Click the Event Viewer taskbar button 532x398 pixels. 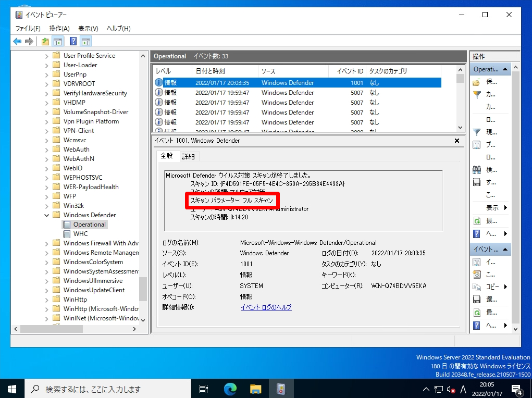coord(280,389)
